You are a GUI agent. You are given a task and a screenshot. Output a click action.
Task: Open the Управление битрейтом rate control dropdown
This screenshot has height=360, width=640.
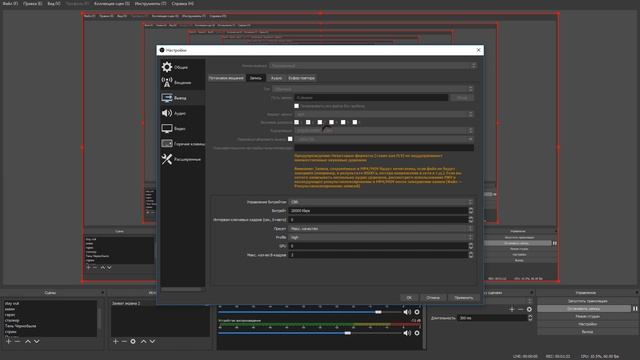tap(381, 202)
